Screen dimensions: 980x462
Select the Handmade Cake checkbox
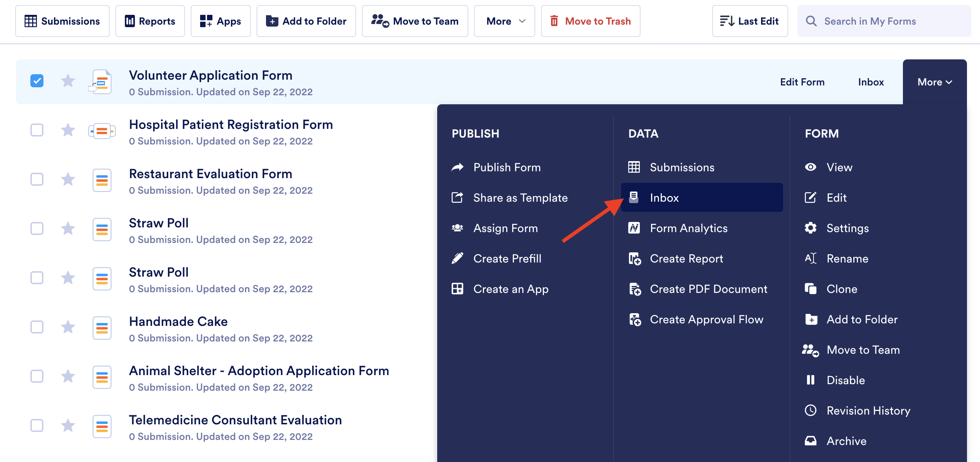pyautogui.click(x=37, y=327)
